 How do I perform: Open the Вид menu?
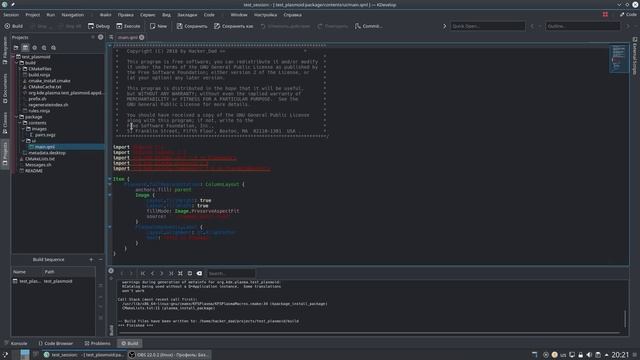(x=167, y=15)
